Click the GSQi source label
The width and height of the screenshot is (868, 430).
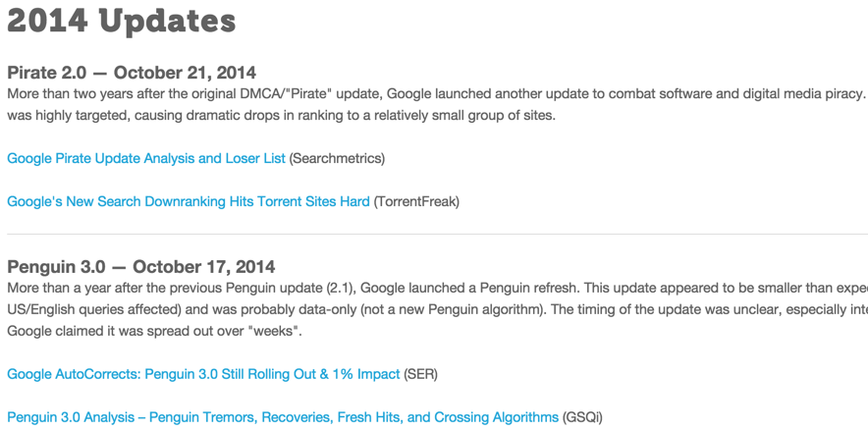(582, 416)
